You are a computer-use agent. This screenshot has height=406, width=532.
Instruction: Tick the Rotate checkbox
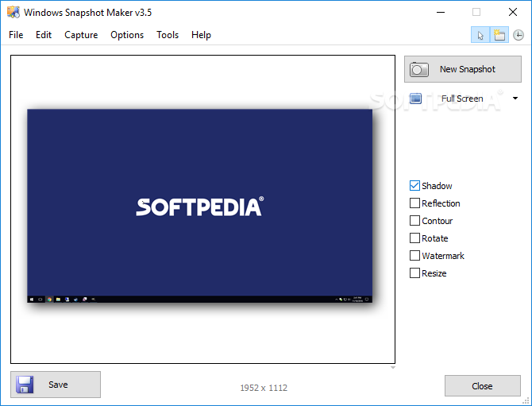414,238
